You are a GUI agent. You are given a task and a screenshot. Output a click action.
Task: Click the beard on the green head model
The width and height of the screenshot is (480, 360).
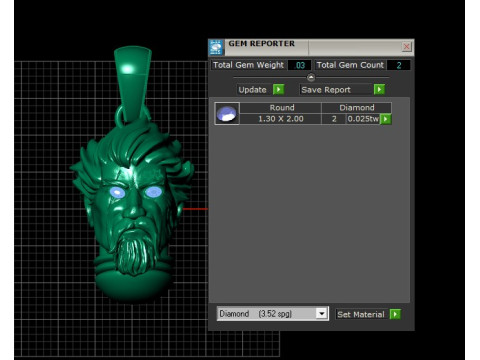point(134,253)
